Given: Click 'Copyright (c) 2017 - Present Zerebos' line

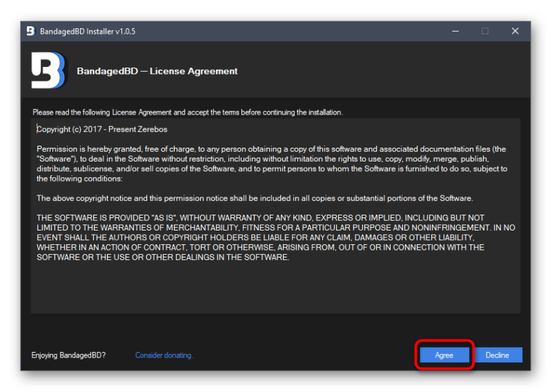Looking at the screenshot, I should coord(102,129).
